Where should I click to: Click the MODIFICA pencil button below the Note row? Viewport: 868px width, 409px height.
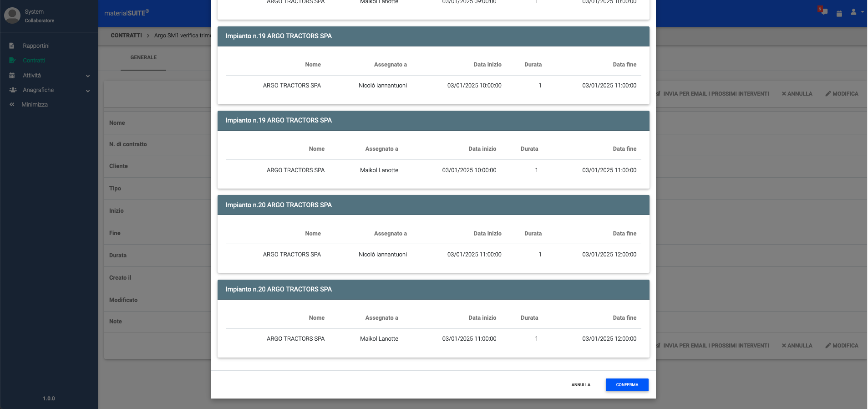tap(842, 346)
